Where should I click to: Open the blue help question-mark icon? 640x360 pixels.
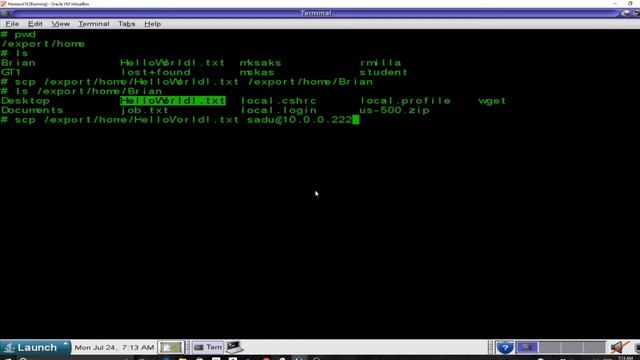point(505,347)
